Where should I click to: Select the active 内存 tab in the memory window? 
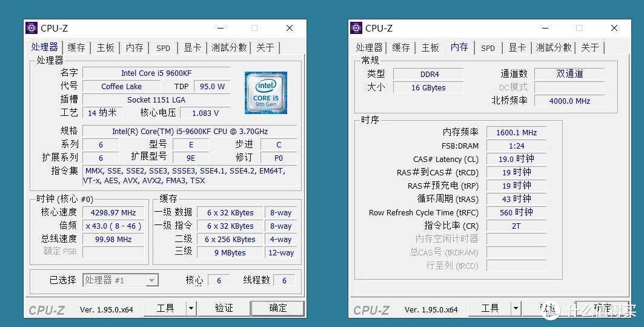tap(459, 47)
